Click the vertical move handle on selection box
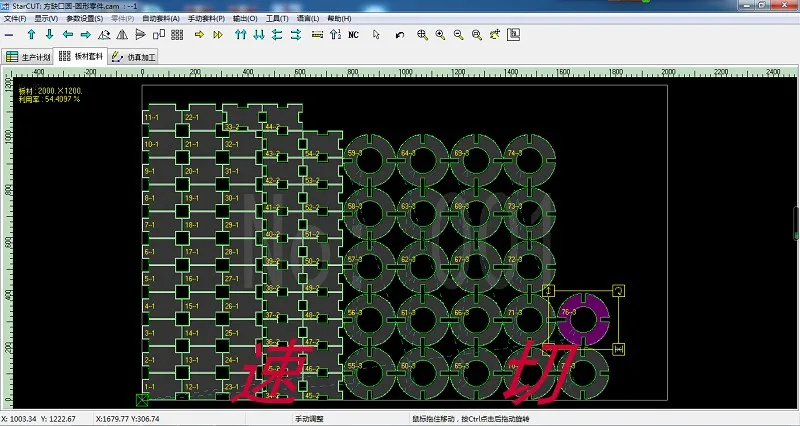This screenshot has width=800, height=426. 548,290
